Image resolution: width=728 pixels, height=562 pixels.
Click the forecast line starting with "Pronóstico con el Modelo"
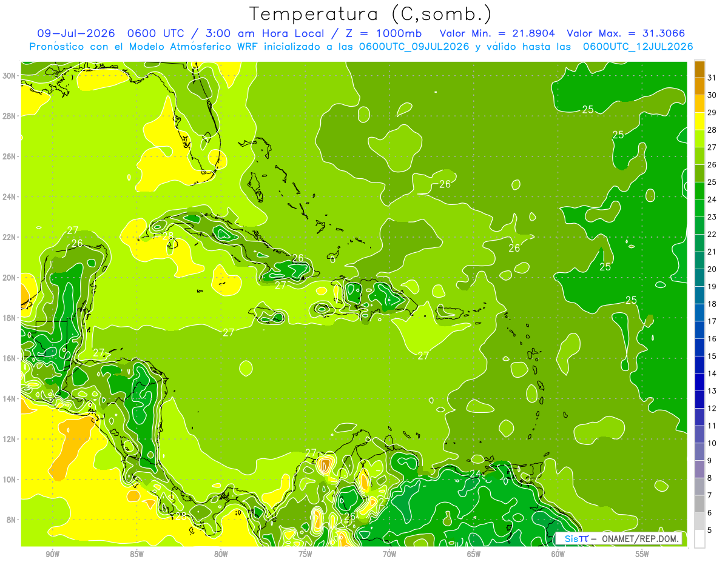pyautogui.click(x=361, y=47)
